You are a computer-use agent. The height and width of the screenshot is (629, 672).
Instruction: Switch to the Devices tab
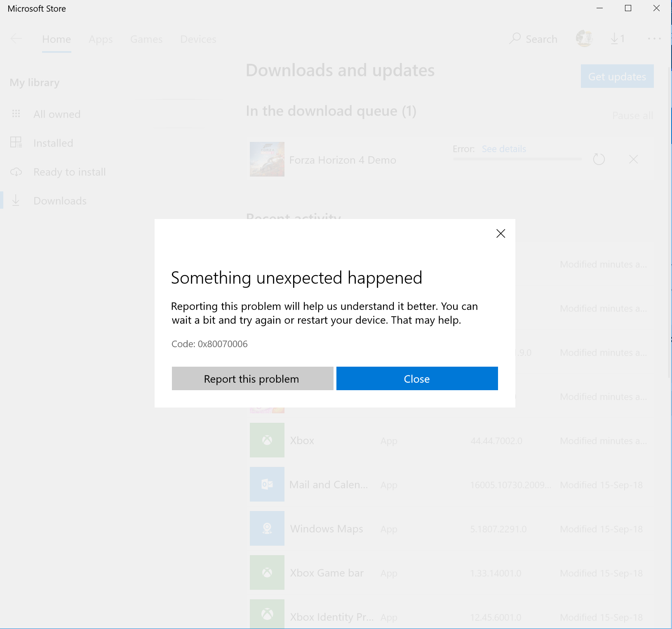click(198, 39)
